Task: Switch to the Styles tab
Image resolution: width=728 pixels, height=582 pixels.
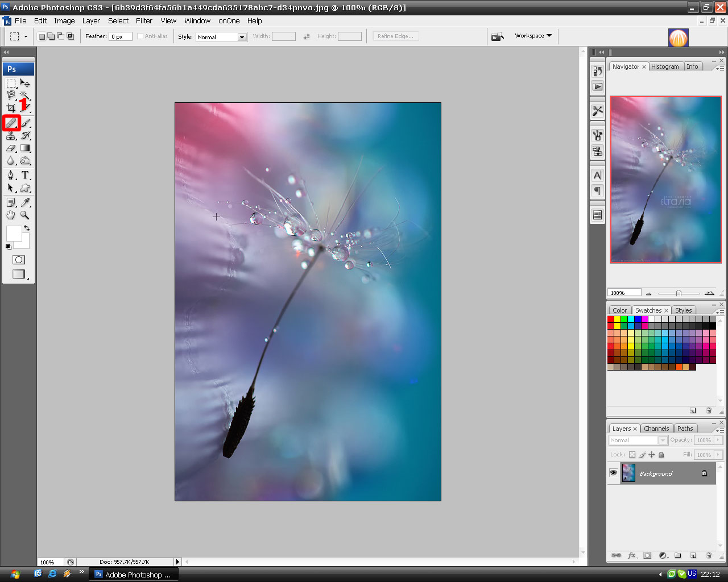Action: coord(683,310)
